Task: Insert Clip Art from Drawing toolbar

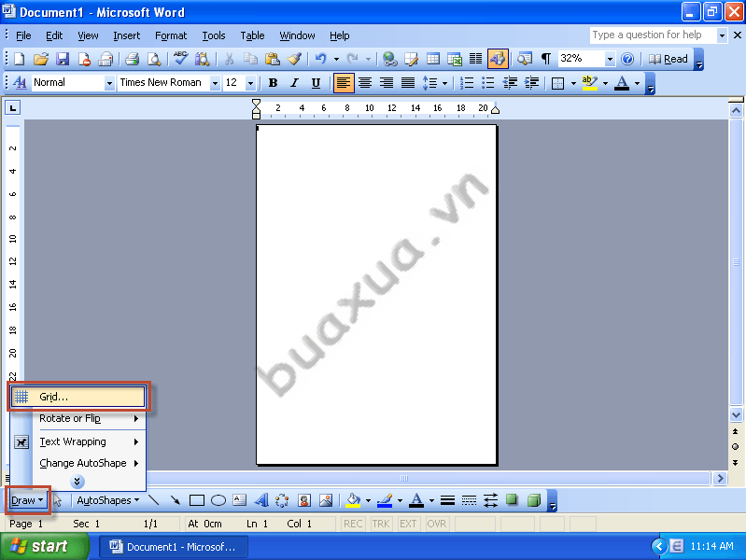Action: click(304, 500)
